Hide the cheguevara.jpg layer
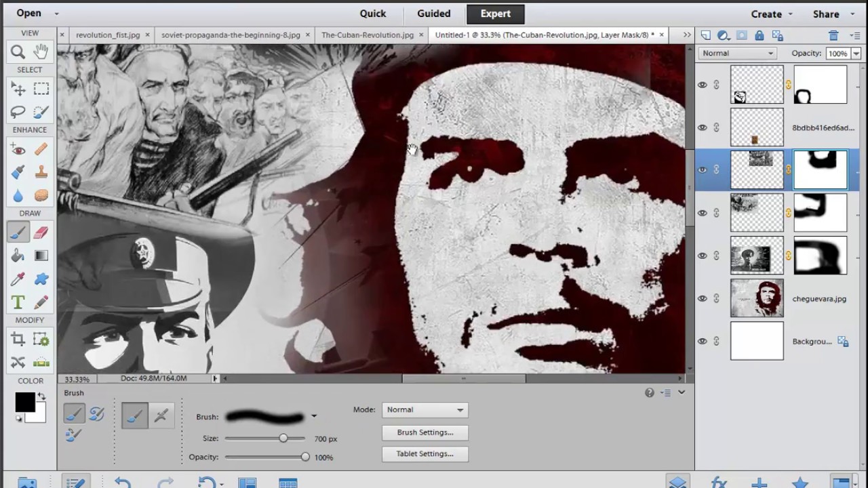868x488 pixels. point(703,298)
